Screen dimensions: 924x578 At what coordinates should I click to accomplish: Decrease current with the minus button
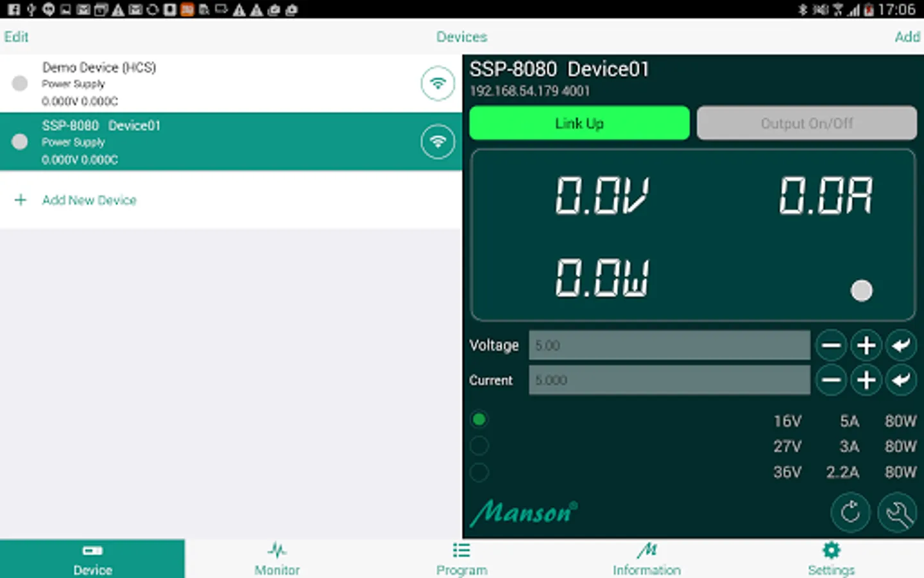tap(832, 380)
